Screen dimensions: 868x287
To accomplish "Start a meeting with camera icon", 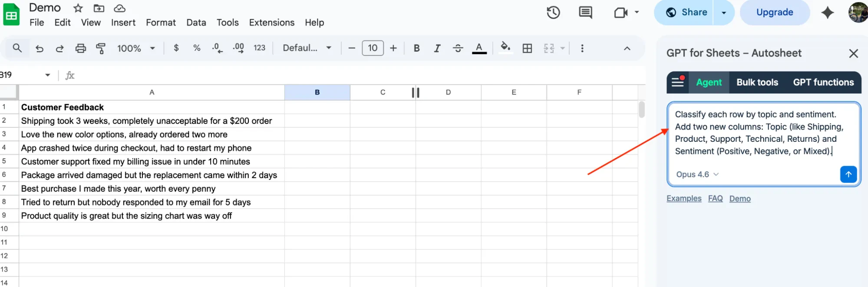I will coord(621,13).
